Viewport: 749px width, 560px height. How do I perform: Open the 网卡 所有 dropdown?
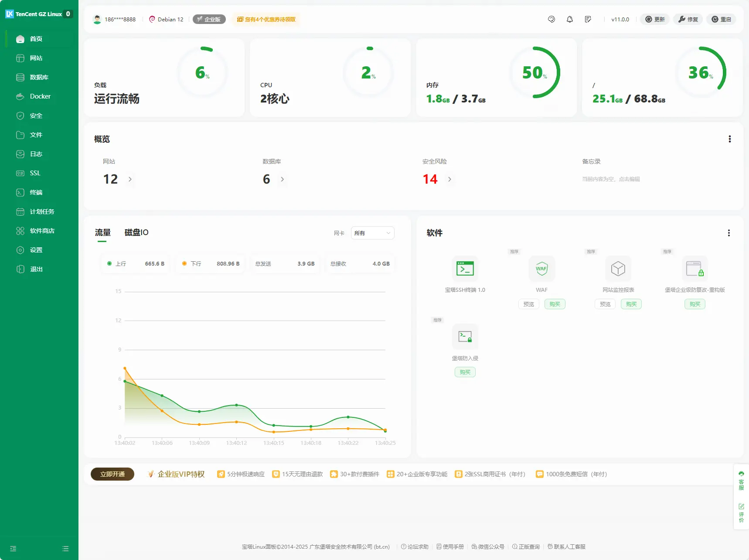click(372, 233)
